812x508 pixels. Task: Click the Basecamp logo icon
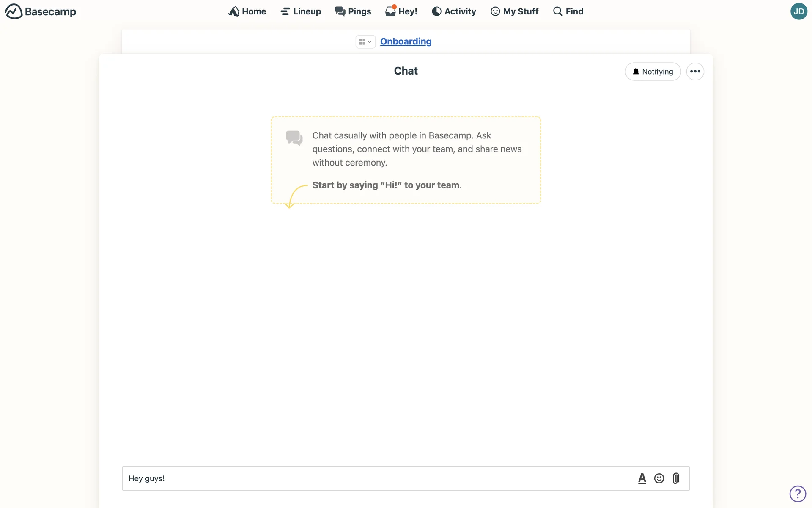click(x=14, y=11)
